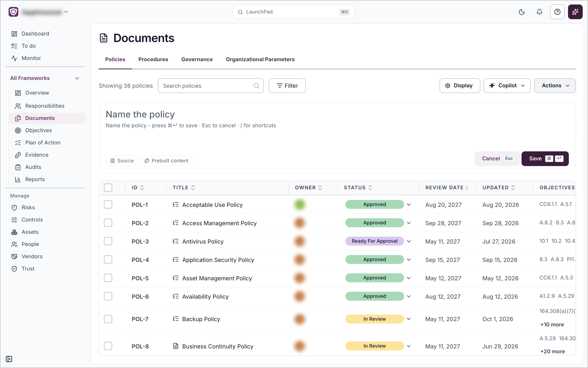Click the Search policies field
Viewport: 588px width, 368px height.
[x=211, y=86]
